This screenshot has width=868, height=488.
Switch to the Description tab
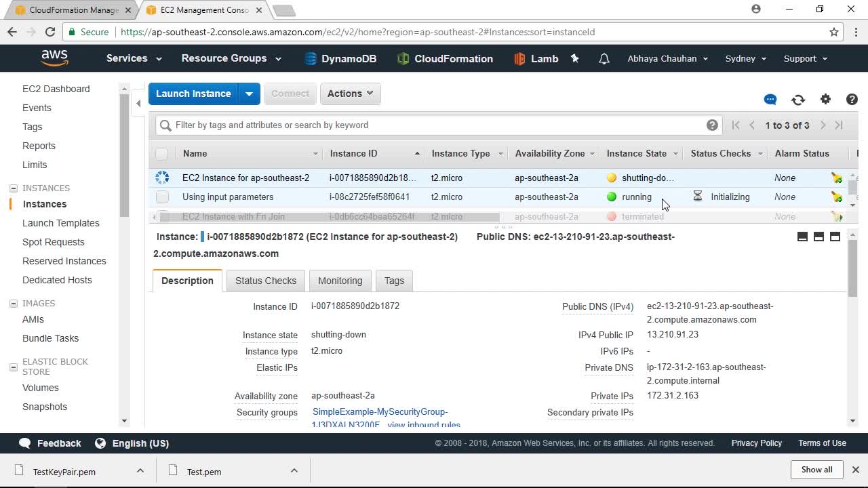(187, 281)
